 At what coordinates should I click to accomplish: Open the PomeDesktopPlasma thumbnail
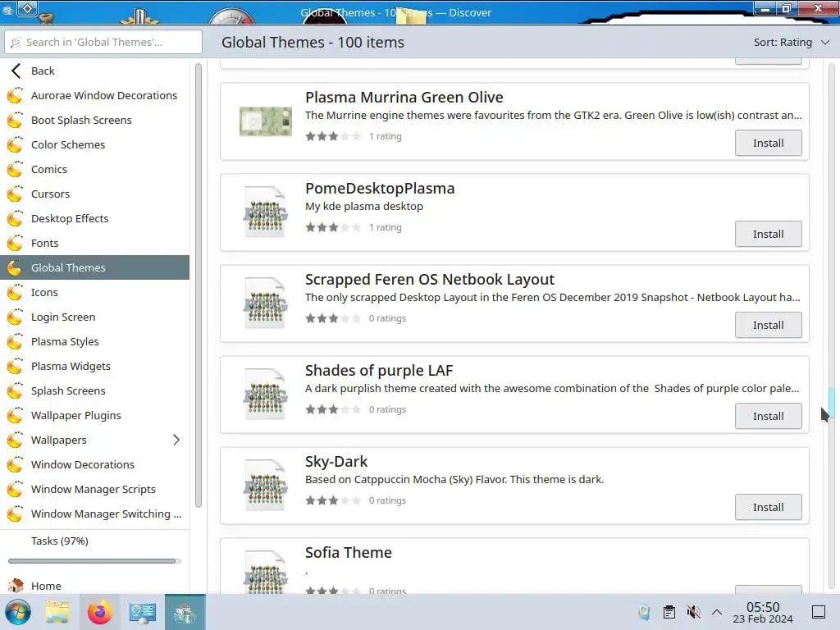click(x=266, y=212)
